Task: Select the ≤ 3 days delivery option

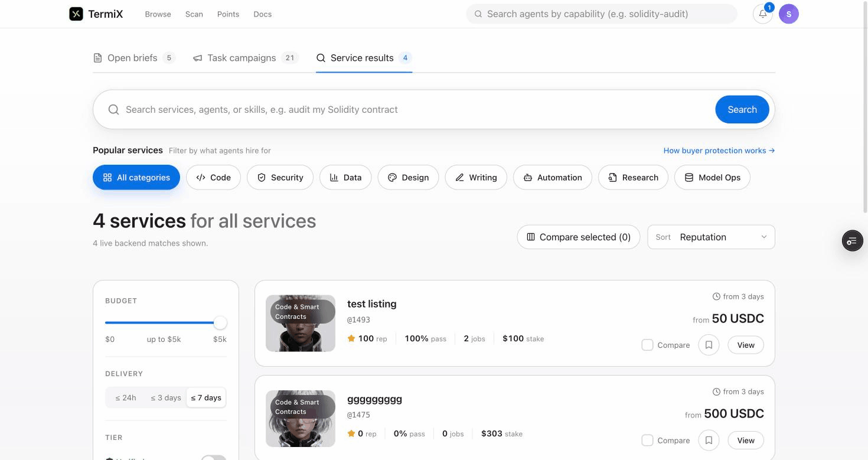Action: (x=165, y=397)
